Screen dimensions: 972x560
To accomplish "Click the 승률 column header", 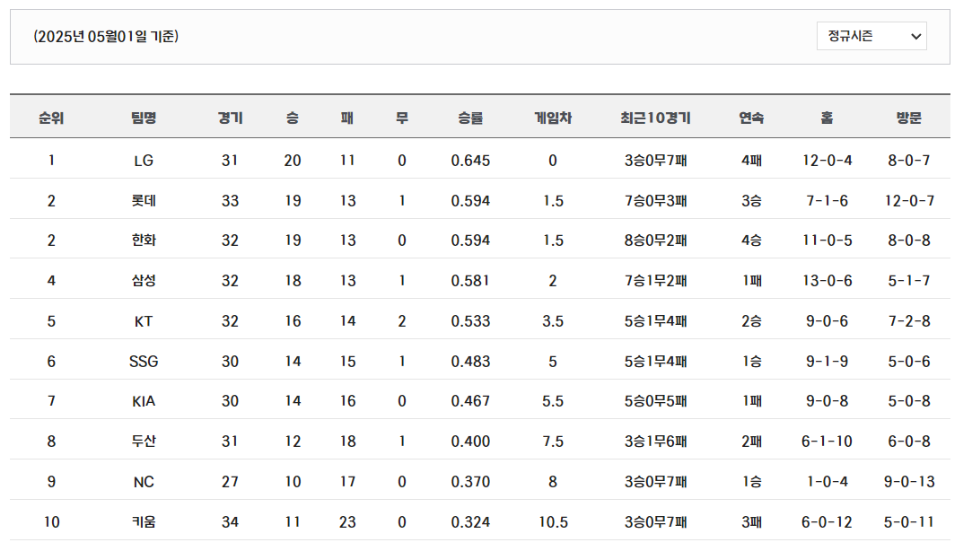I will click(470, 118).
